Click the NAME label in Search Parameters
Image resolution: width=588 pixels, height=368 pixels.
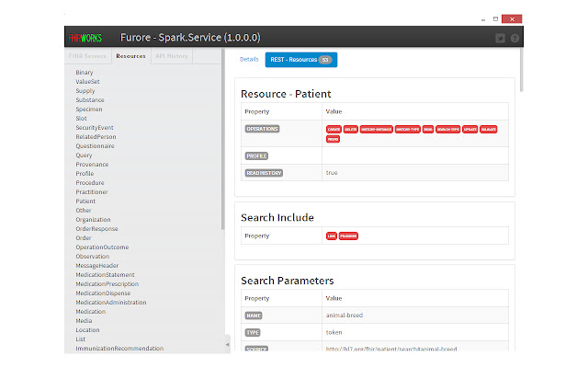(x=254, y=316)
